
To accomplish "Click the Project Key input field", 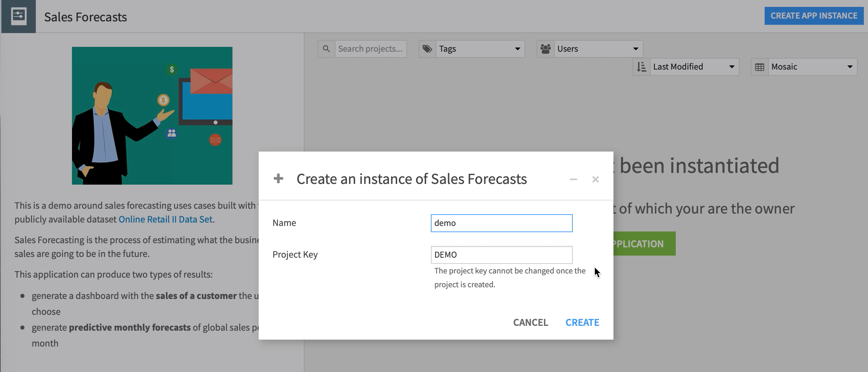I will coord(502,254).
